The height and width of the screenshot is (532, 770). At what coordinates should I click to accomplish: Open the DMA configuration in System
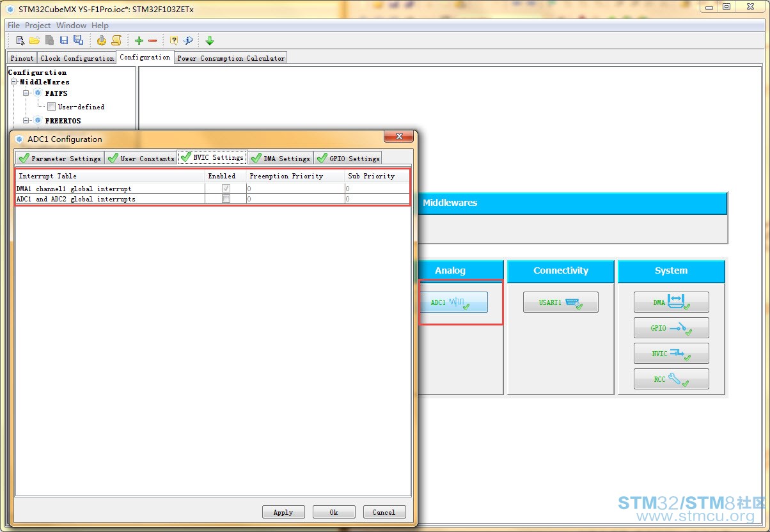click(672, 302)
